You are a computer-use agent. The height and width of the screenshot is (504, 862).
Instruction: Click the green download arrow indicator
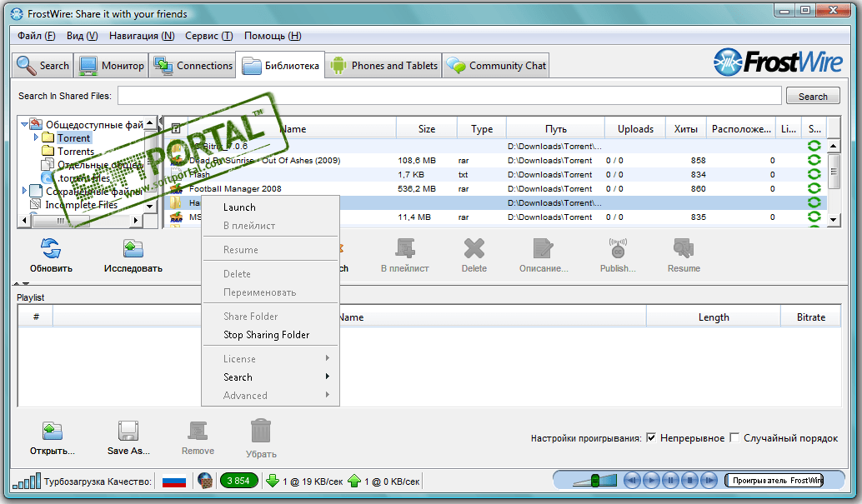[273, 481]
